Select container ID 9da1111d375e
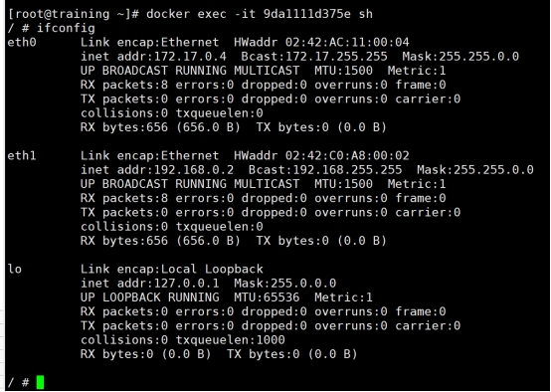 306,14
